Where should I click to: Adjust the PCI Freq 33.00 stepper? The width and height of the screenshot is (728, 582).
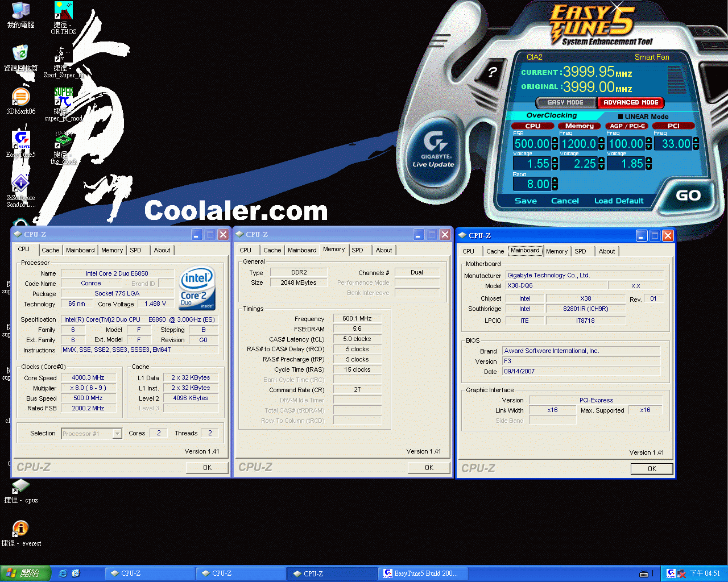click(696, 144)
